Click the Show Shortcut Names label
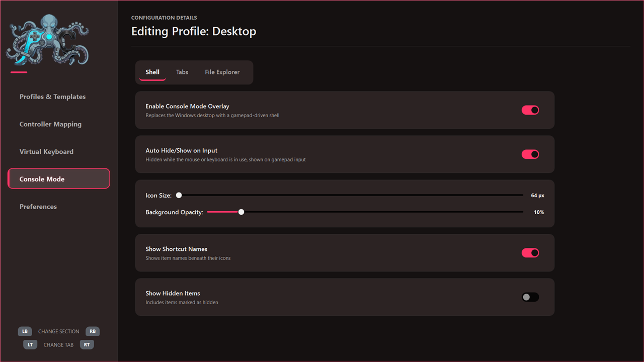 [177, 249]
